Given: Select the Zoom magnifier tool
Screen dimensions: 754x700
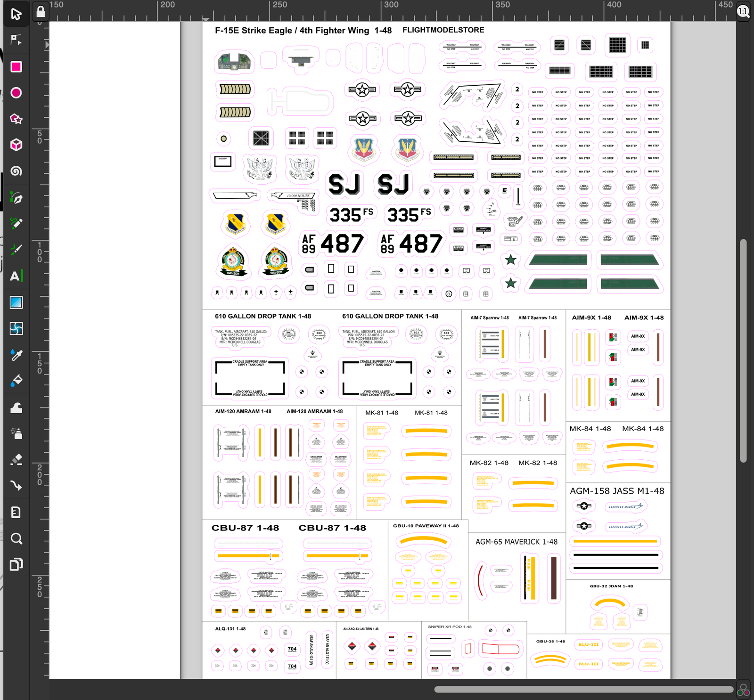Looking at the screenshot, I should point(16,538).
